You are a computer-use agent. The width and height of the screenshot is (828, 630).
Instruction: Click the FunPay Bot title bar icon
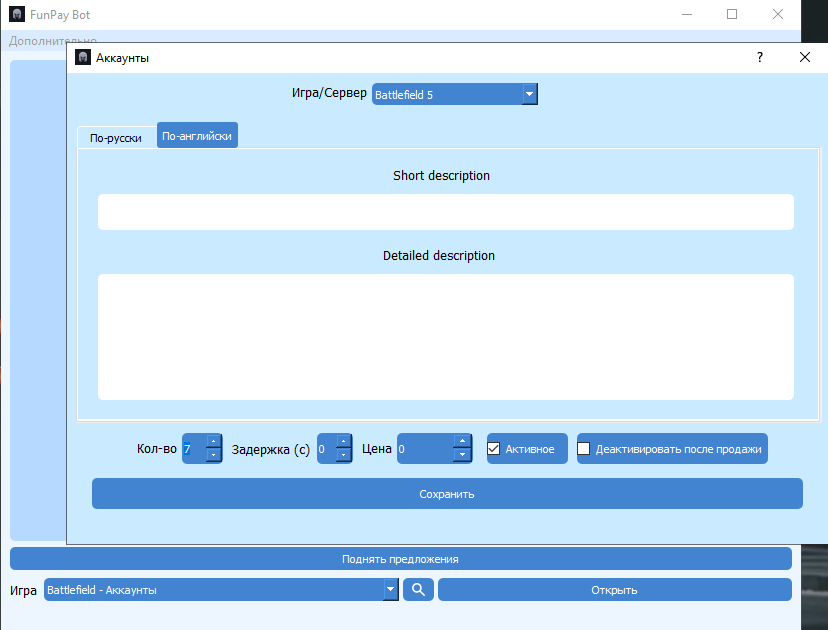pos(17,14)
